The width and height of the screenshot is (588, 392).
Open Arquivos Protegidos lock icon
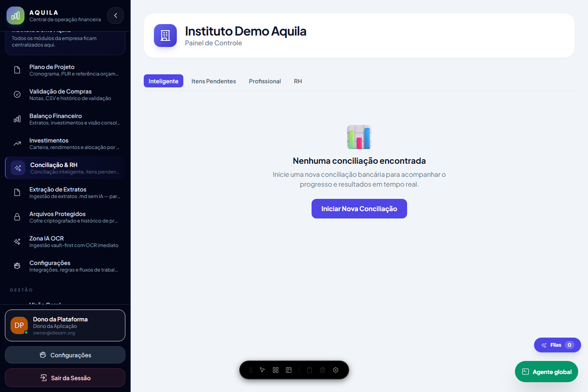point(17,217)
